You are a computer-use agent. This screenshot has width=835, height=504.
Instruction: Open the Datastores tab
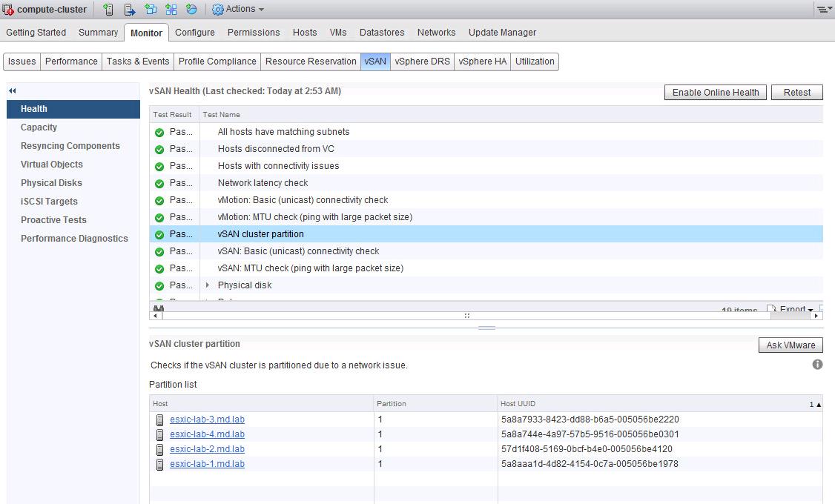[382, 33]
